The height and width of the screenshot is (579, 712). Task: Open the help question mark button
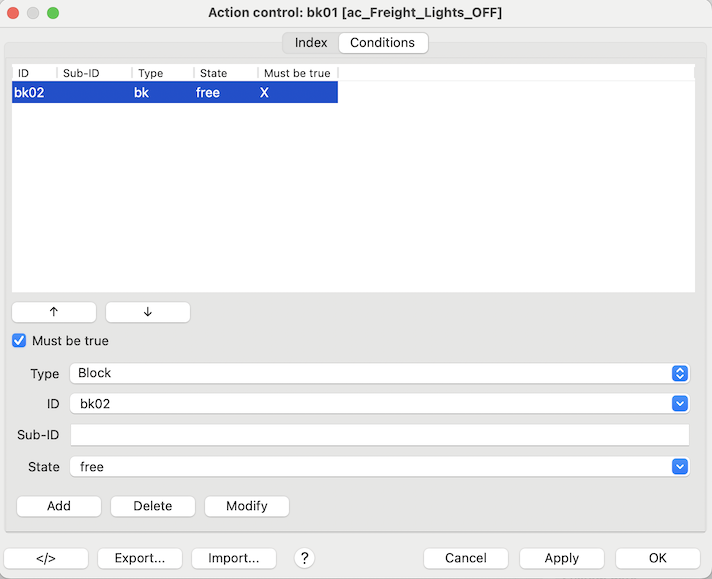(x=305, y=558)
